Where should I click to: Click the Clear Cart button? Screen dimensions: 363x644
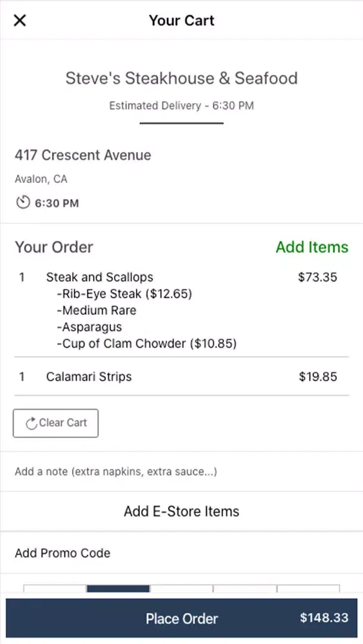55,423
